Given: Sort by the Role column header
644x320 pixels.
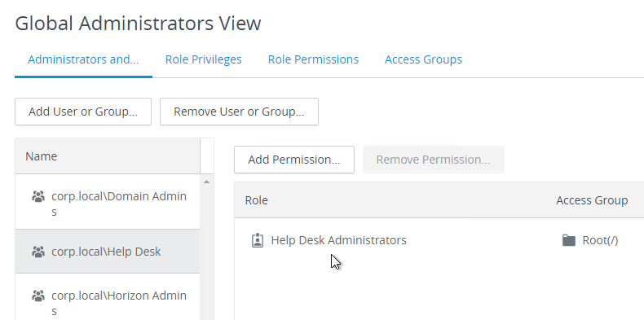Looking at the screenshot, I should coord(256,200).
